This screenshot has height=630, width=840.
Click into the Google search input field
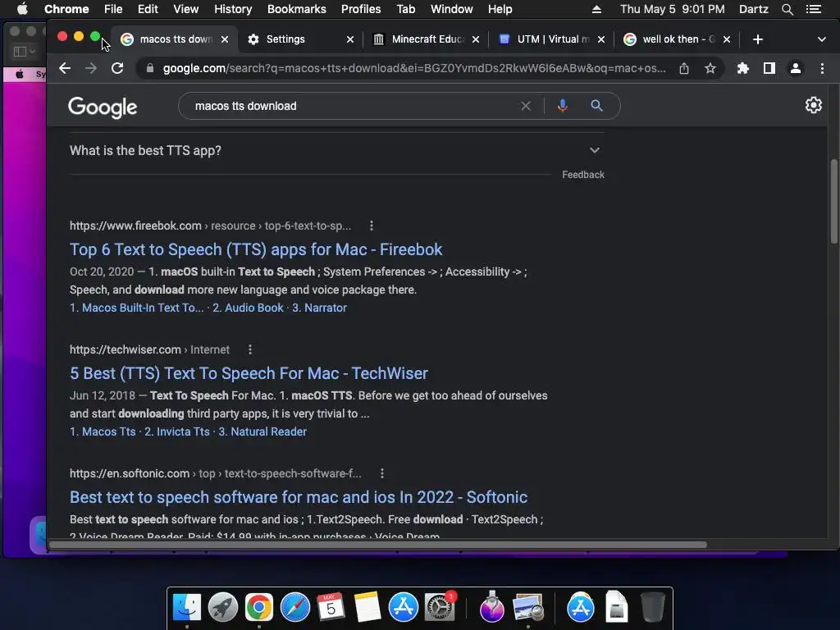coord(354,106)
